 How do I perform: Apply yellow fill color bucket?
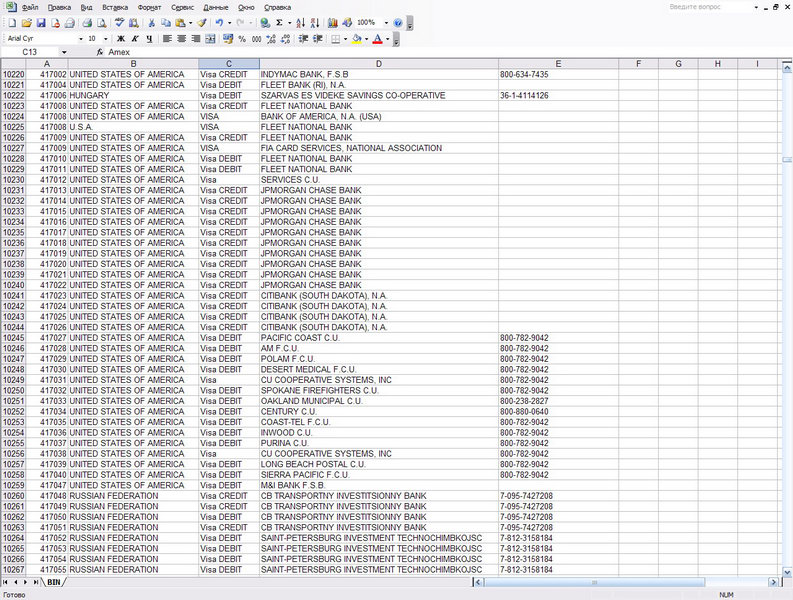tap(357, 39)
